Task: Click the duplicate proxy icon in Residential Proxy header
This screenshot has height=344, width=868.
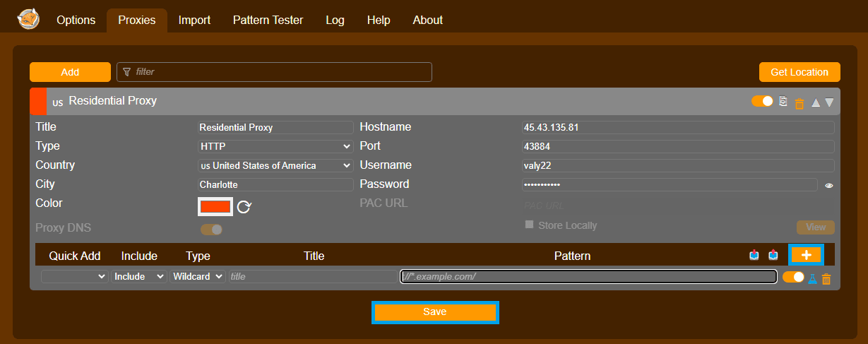Action: pos(783,102)
